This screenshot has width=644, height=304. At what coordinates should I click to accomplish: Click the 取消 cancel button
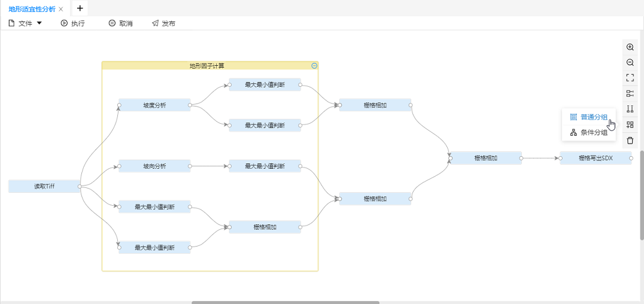[x=120, y=23]
